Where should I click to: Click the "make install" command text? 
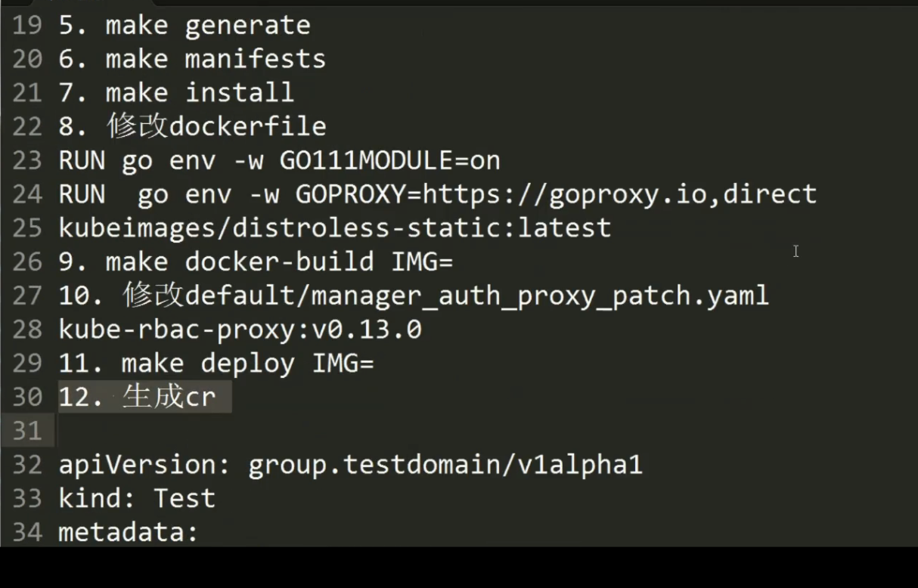tap(200, 93)
